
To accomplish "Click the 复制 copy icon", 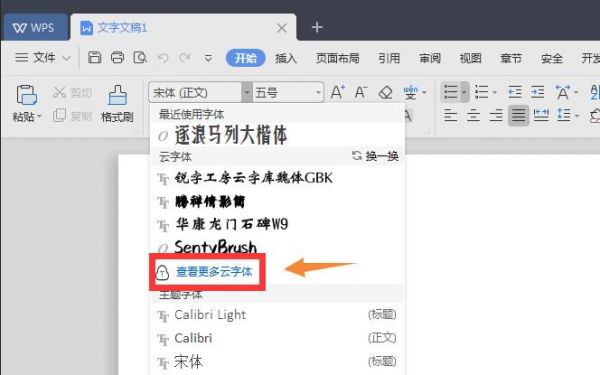I will click(x=59, y=115).
